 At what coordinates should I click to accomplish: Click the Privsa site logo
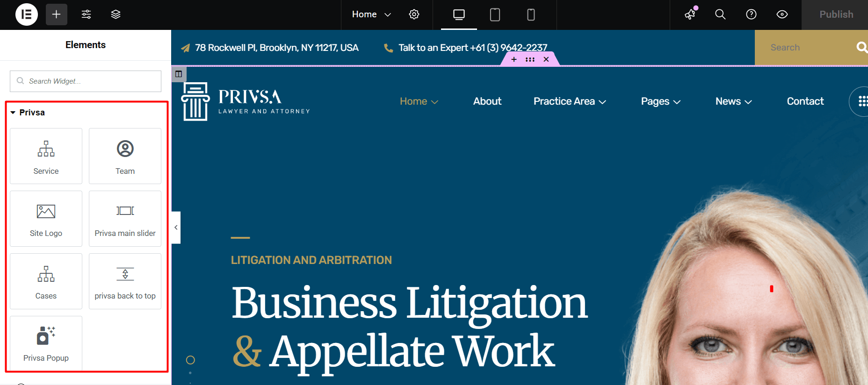[x=246, y=101]
